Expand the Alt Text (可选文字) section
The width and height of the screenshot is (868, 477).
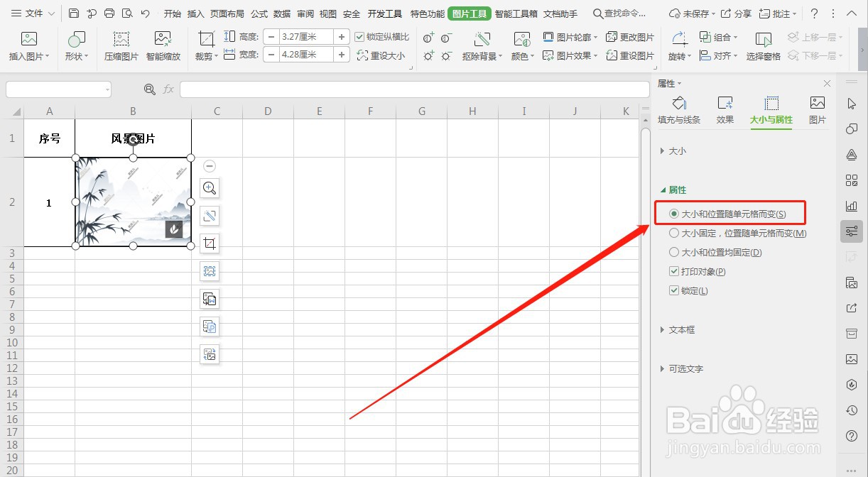pos(682,369)
